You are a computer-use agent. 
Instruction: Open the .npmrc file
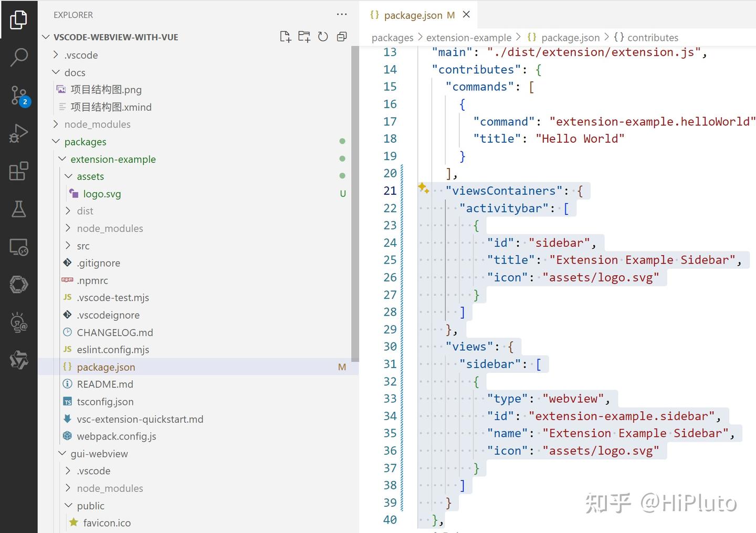[x=92, y=280]
